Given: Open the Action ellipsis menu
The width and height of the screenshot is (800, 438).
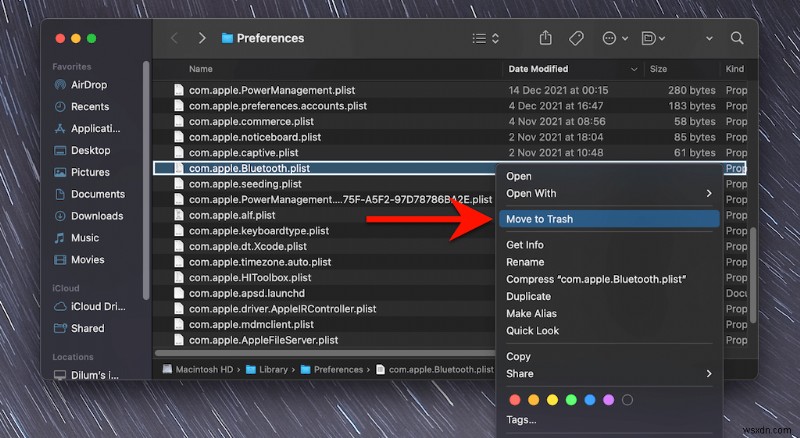Looking at the screenshot, I should click(x=615, y=38).
